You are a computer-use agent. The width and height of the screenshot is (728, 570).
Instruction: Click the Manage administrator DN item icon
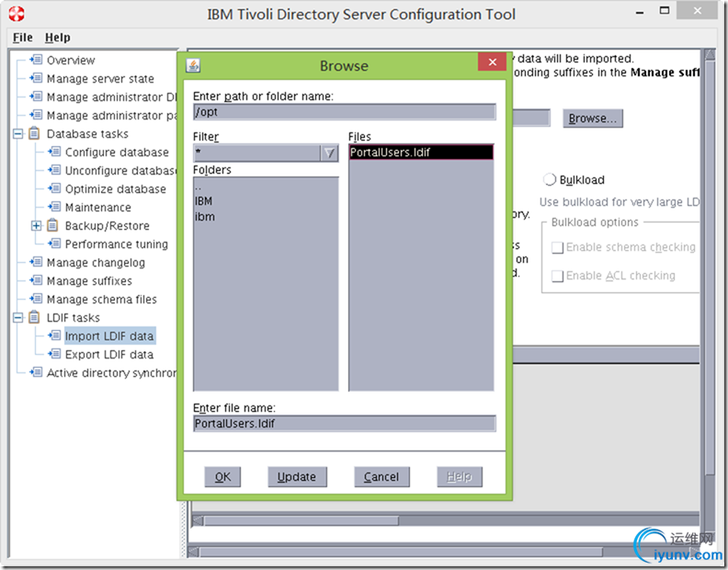coord(36,97)
